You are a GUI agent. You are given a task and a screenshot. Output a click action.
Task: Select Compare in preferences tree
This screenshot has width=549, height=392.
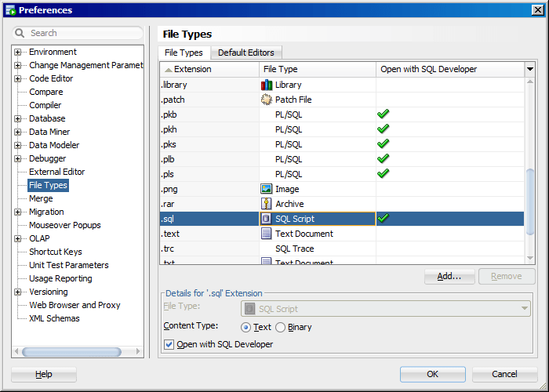click(46, 92)
